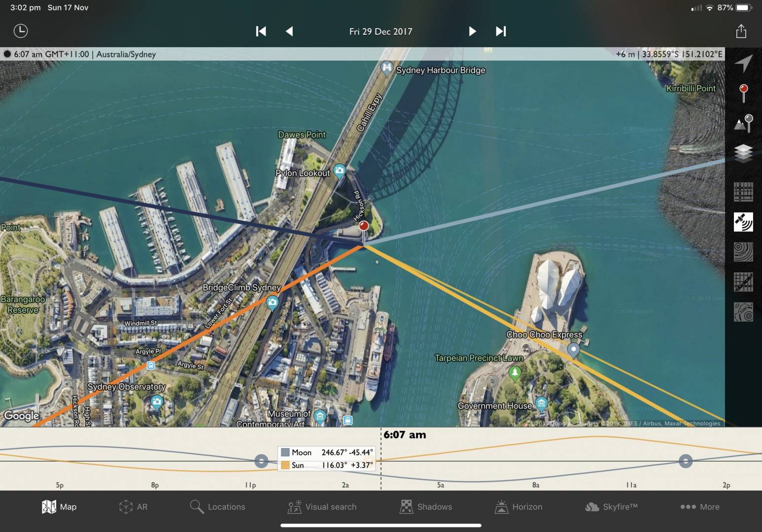Open the Horizon tab
This screenshot has height=532, width=762.
(x=519, y=507)
